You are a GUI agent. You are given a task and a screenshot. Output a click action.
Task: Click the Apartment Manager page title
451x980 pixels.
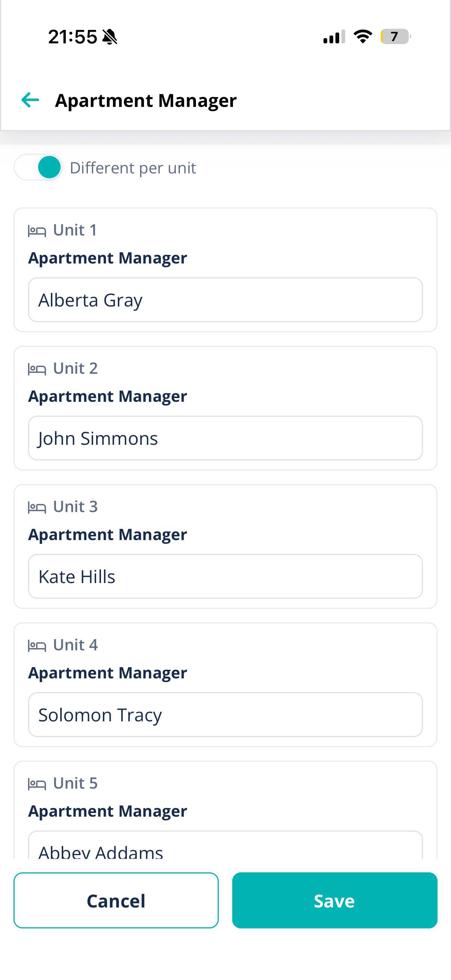click(146, 101)
